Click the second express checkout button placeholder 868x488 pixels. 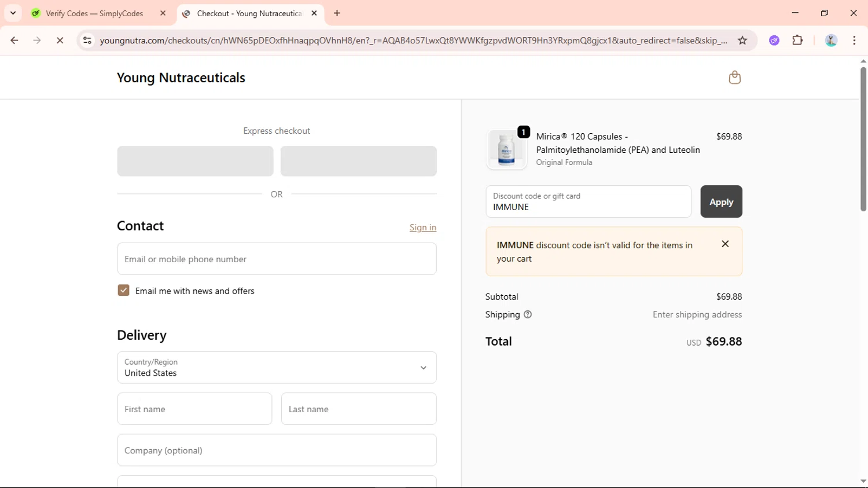pos(359,161)
